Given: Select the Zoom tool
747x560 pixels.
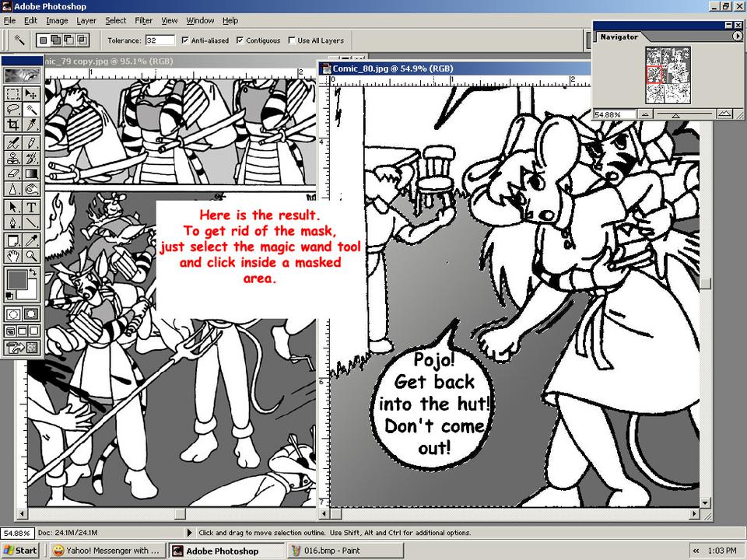Looking at the screenshot, I should tap(31, 256).
